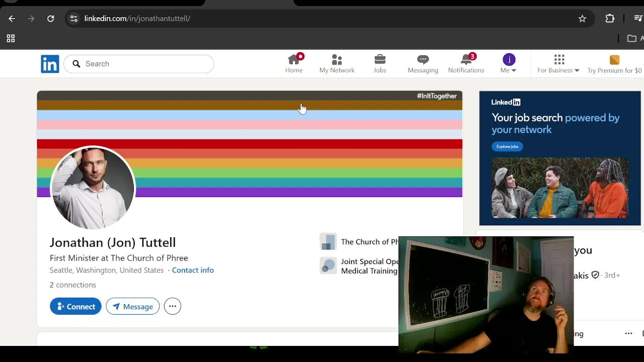
Task: Click the Message button
Action: click(133, 306)
